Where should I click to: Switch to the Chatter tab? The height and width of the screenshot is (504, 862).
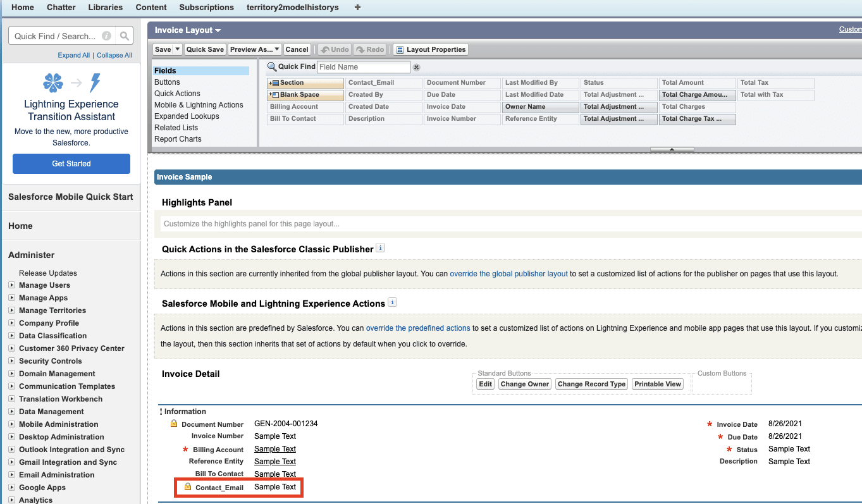61,8
